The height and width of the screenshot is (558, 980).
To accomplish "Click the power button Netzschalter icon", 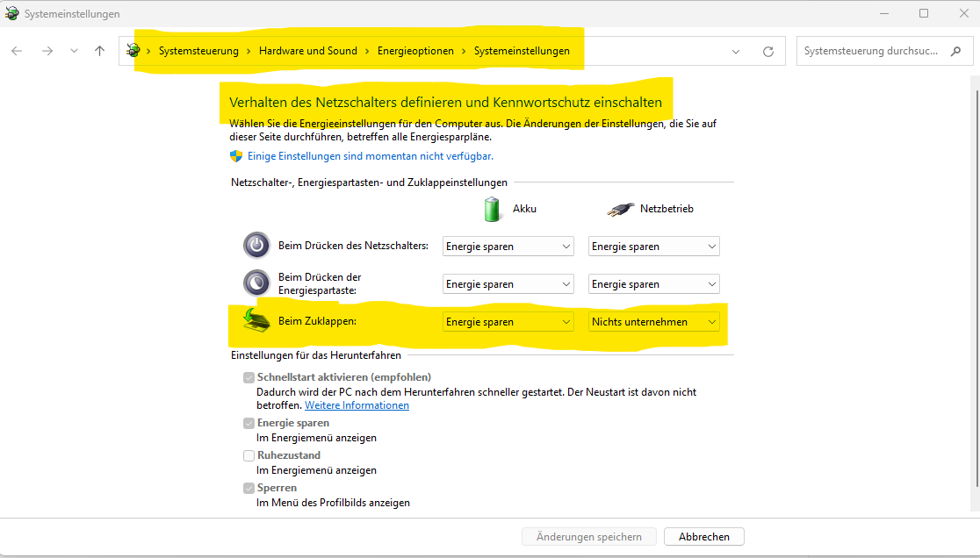I will (256, 246).
